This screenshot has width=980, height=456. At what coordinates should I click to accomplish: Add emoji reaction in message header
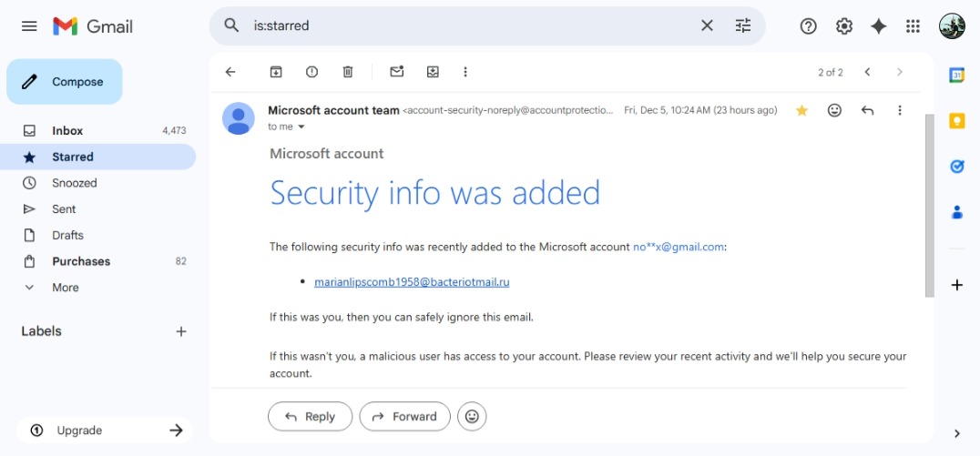[834, 110]
